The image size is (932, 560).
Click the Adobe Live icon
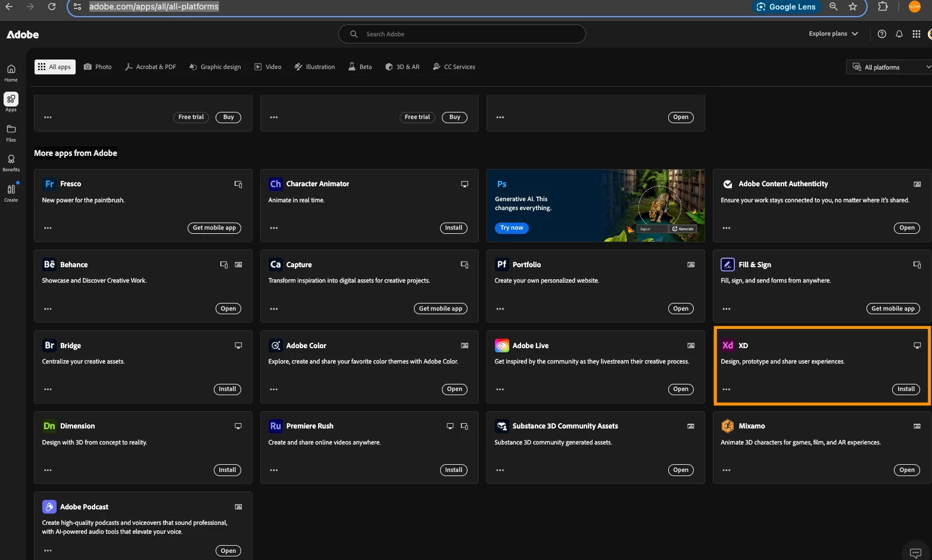pos(502,345)
